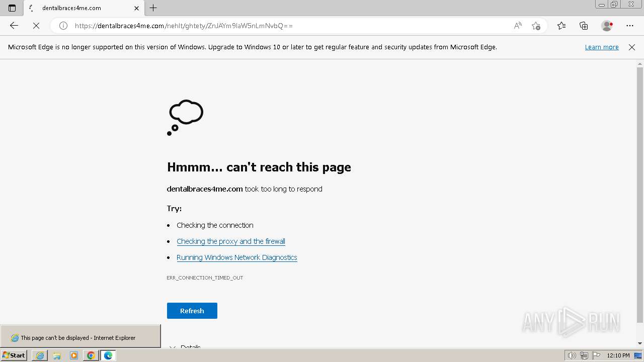
Task: Open the Collections panel
Action: click(584, 26)
